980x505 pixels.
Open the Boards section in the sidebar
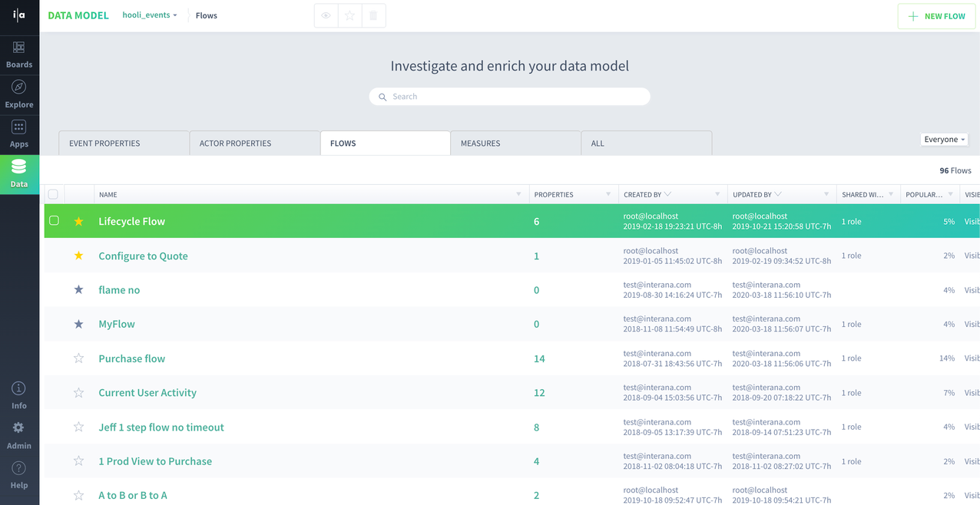19,54
